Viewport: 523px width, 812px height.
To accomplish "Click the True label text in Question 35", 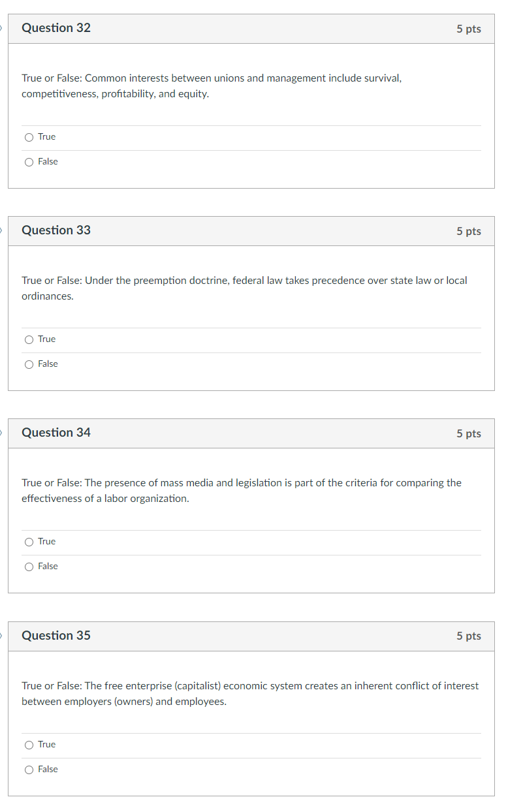I will [x=45, y=744].
